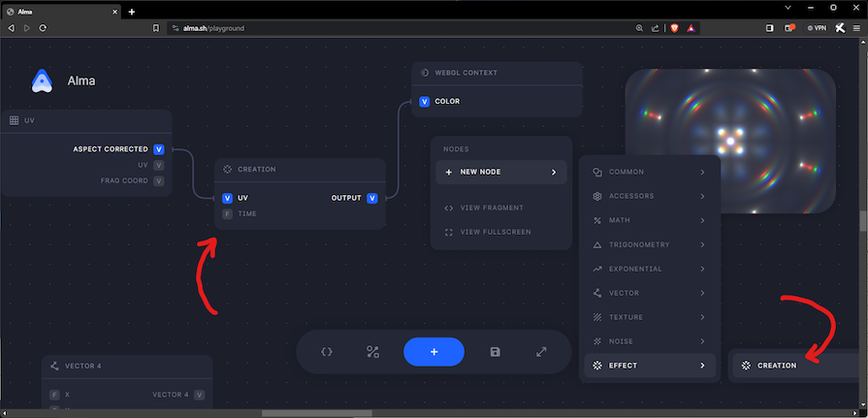This screenshot has width=868, height=418.
Task: Click the bookmark icon in address bar
Action: click(156, 28)
